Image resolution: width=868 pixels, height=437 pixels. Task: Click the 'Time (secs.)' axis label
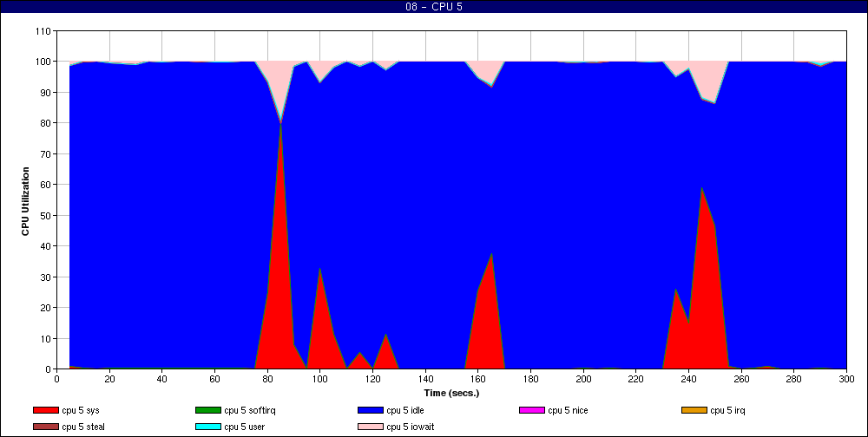(451, 394)
